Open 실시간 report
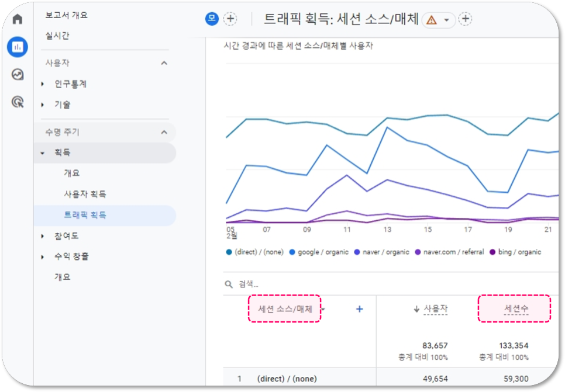The image size is (565, 392). point(57,36)
